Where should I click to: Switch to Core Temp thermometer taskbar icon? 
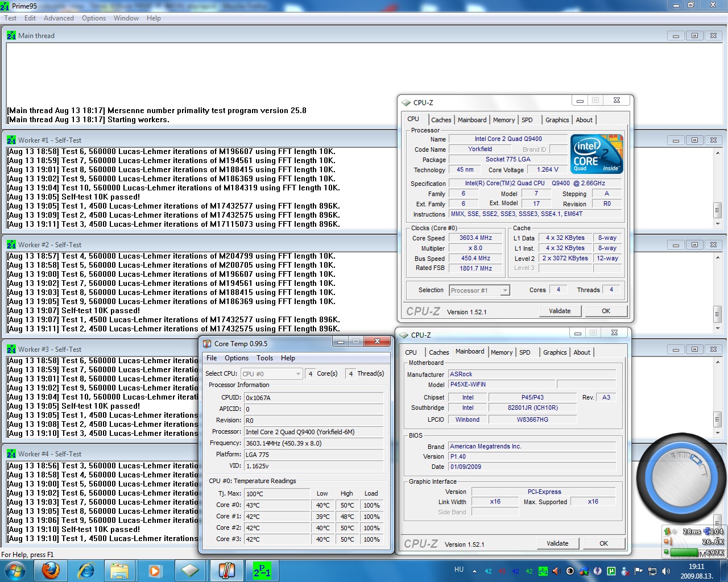pos(226,571)
